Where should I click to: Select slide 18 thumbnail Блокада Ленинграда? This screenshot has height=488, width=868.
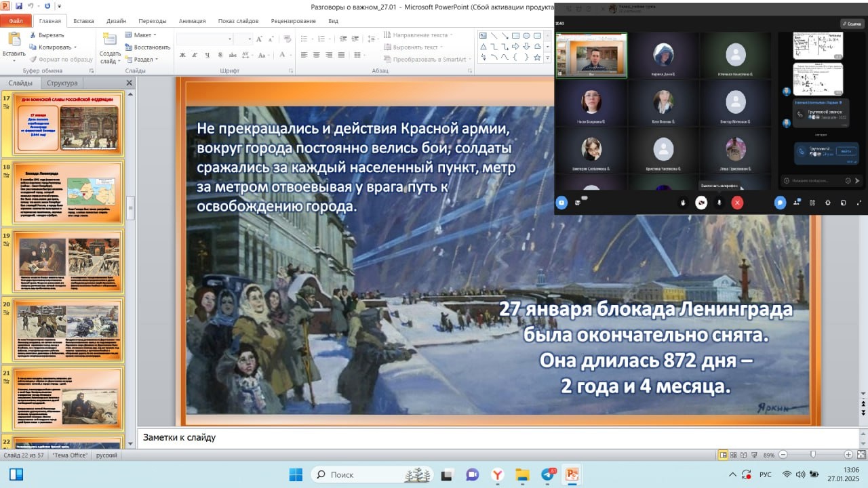coord(68,192)
